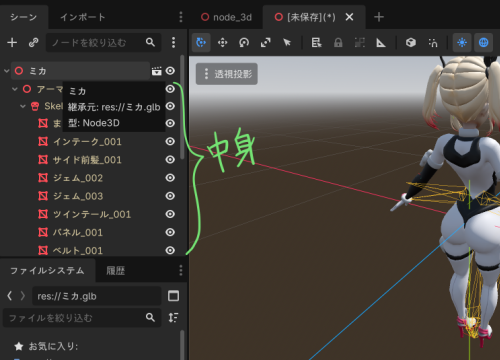Switch to the シーン dock tab
The height and width of the screenshot is (360, 500).
point(24,17)
